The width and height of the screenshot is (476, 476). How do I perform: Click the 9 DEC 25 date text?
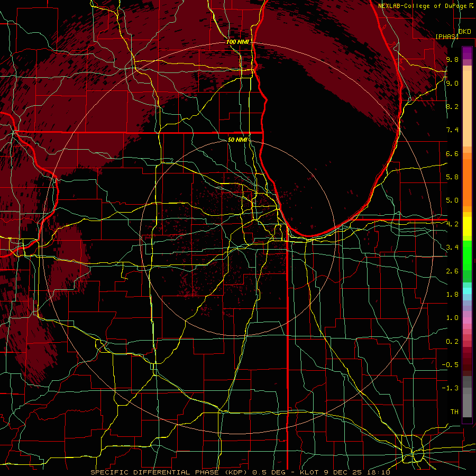344,472
